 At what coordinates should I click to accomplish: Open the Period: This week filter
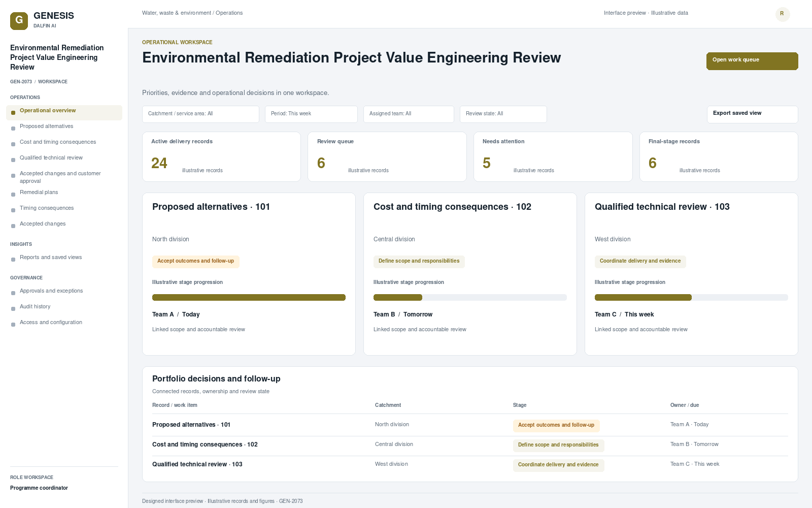[311, 114]
